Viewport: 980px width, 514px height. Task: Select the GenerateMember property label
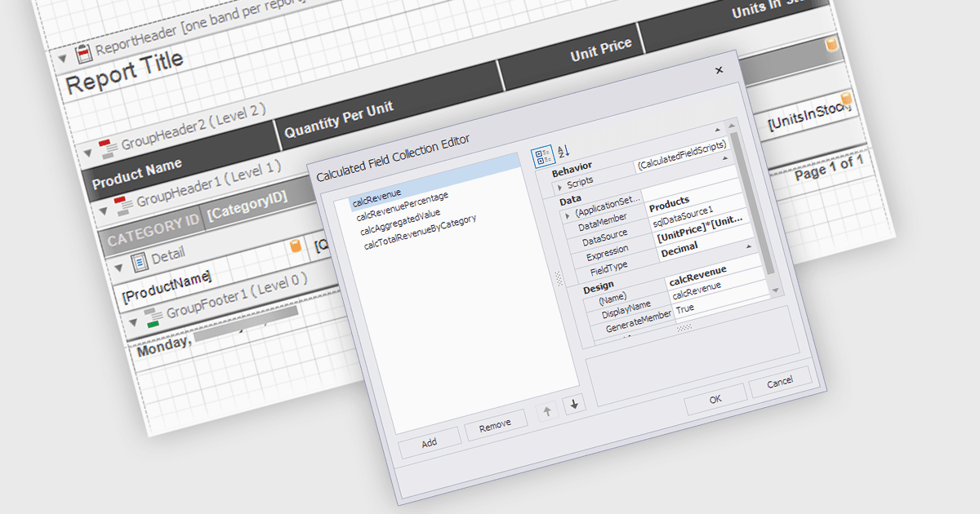(x=637, y=321)
